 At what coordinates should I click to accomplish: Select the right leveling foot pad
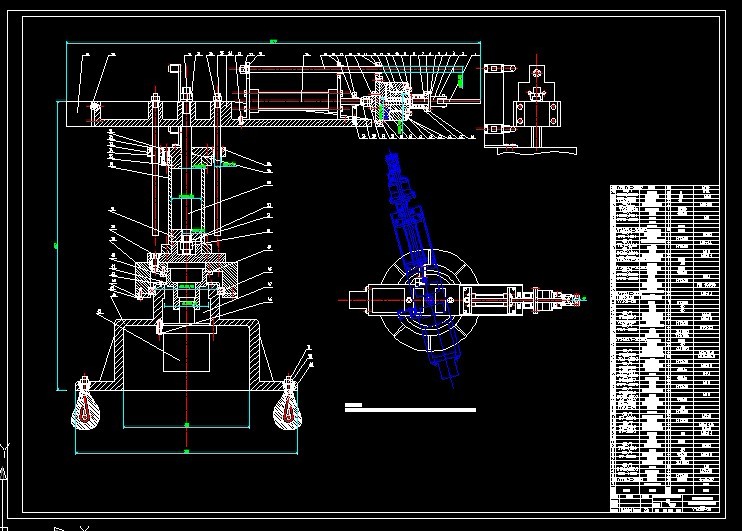click(x=288, y=411)
